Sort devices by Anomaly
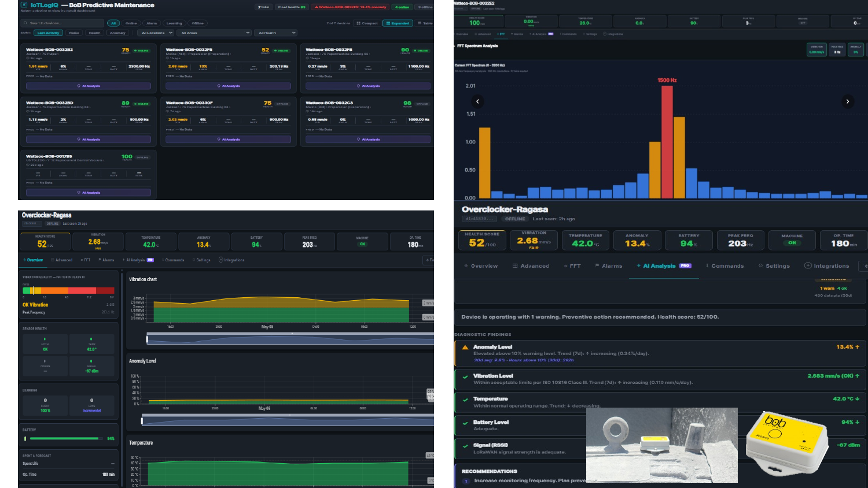 (x=117, y=33)
